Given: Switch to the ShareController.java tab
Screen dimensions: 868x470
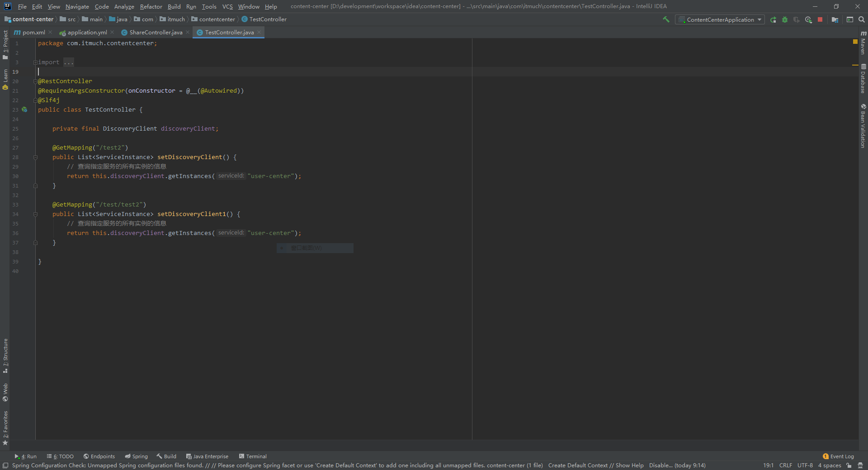Looking at the screenshot, I should click(155, 33).
